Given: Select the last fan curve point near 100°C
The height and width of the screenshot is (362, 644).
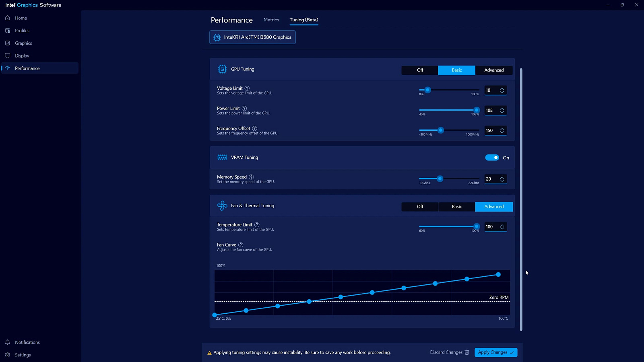Looking at the screenshot, I should (498, 274).
